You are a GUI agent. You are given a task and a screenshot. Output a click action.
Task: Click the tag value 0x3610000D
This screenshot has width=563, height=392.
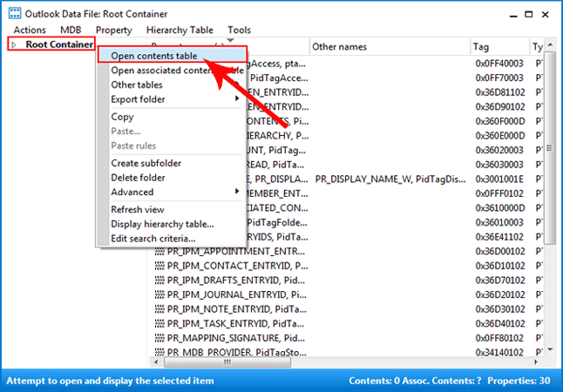pyautogui.click(x=500, y=208)
